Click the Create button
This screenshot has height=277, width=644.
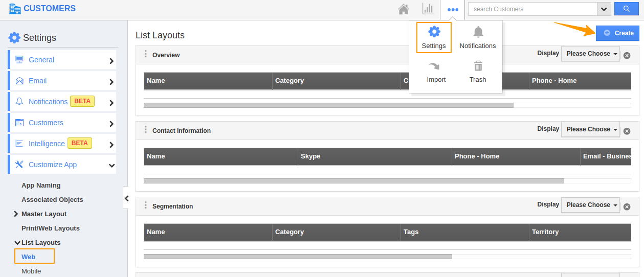pos(617,33)
